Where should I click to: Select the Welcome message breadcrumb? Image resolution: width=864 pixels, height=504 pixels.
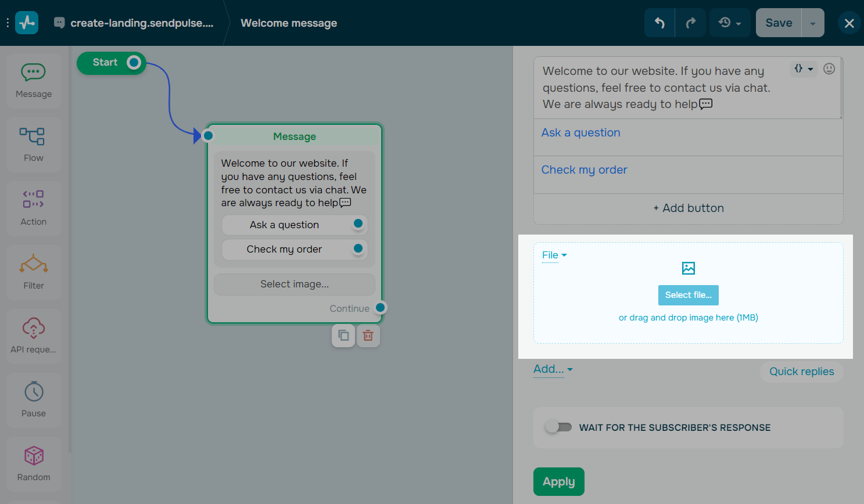(x=289, y=23)
